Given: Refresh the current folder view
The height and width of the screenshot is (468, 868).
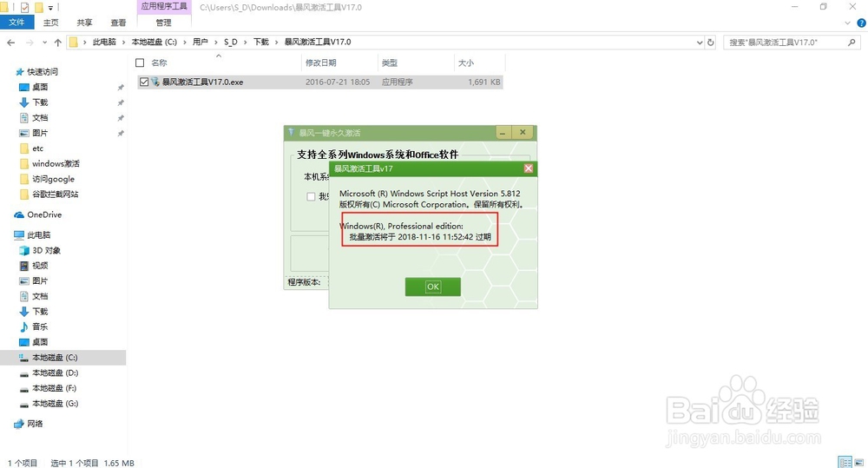Looking at the screenshot, I should (711, 42).
